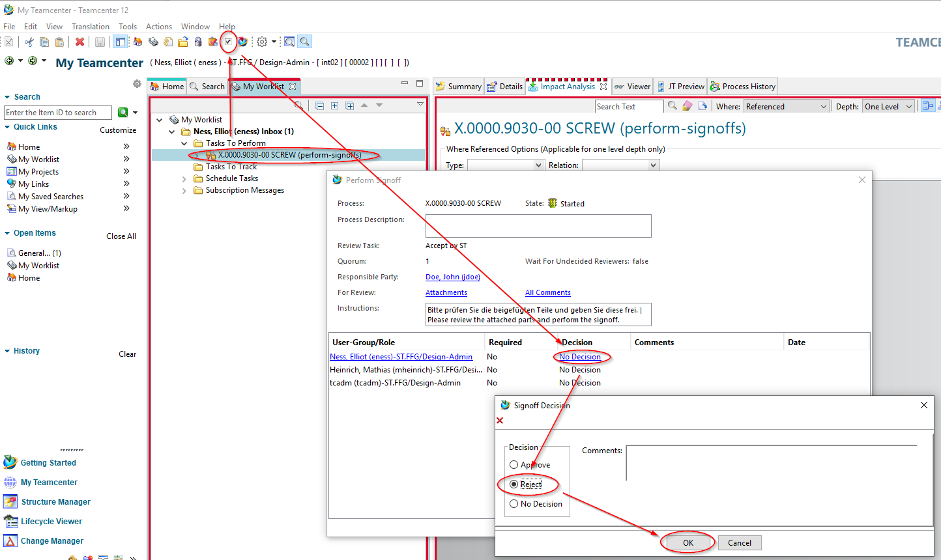The image size is (941, 560).
Task: Select the Approve radio button
Action: [514, 465]
